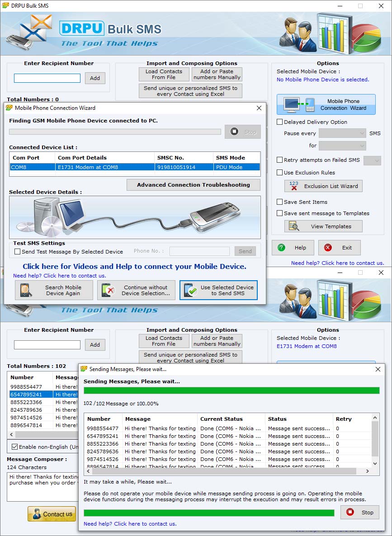Select Search Mobile Device Again
Image resolution: width=392 pixels, height=536 pixels.
coord(54,291)
